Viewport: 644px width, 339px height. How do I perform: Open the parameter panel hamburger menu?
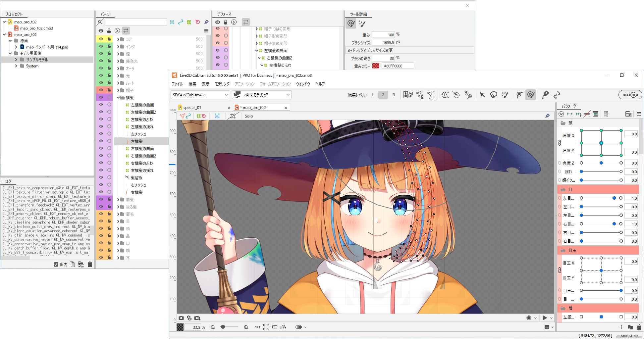point(639,114)
